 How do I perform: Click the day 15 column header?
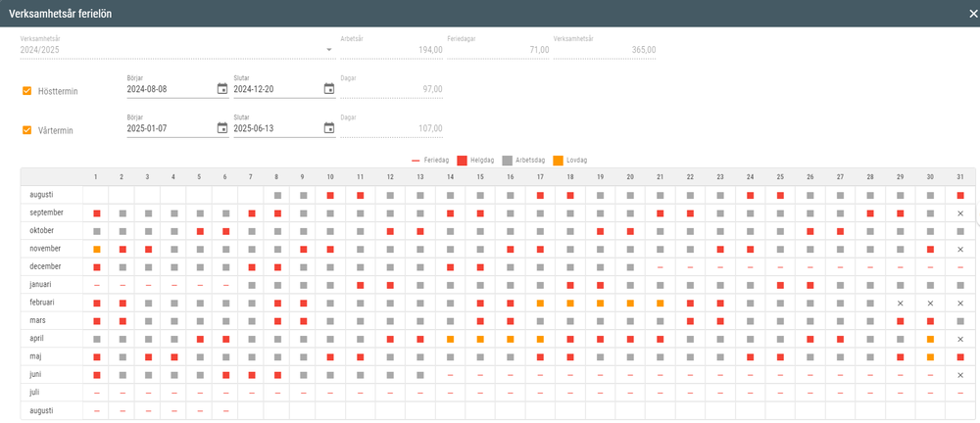tap(480, 176)
